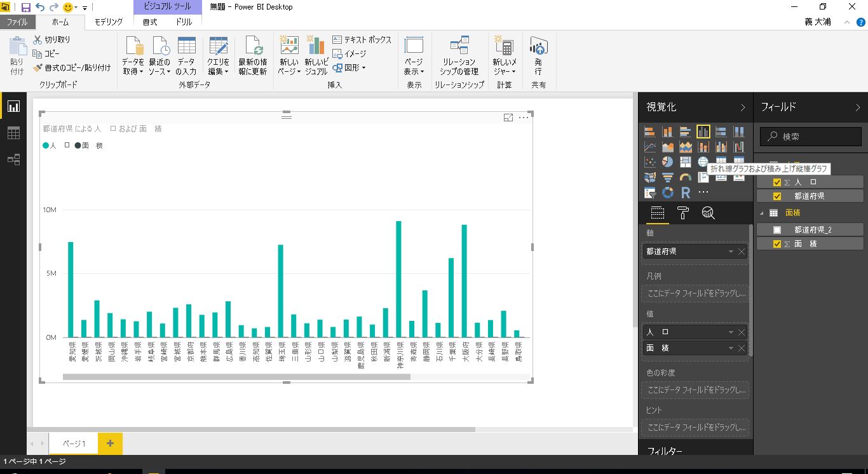Select the gauge visual
868x474 pixels.
pyautogui.click(x=685, y=177)
